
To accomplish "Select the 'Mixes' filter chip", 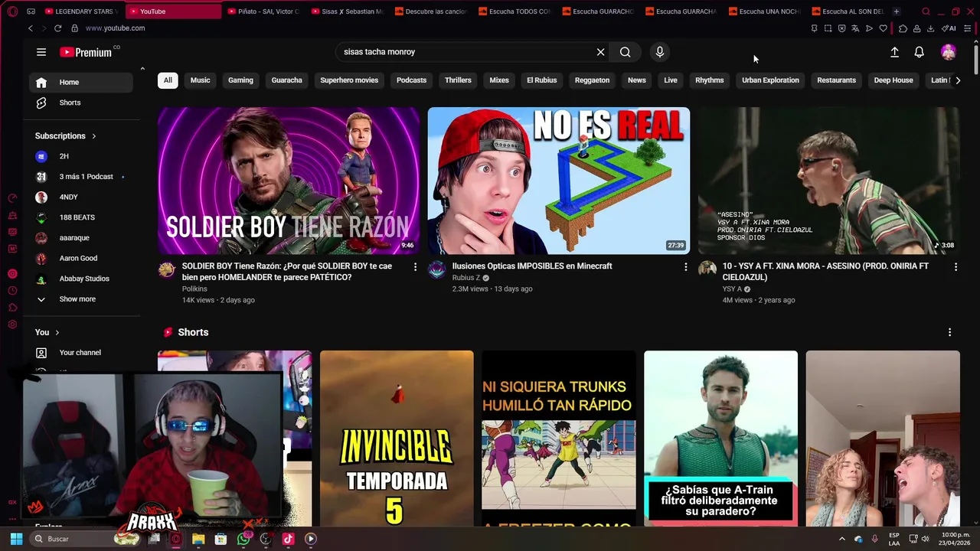I will click(499, 80).
